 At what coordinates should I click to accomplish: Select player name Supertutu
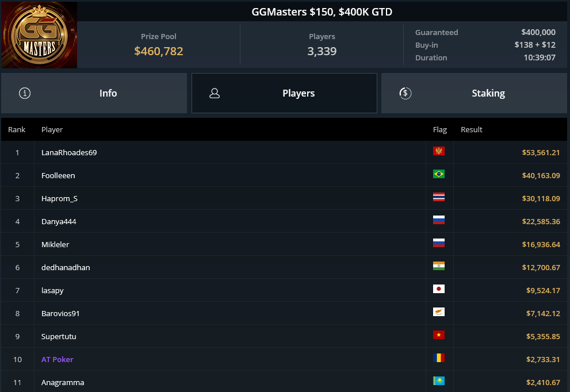(x=59, y=336)
